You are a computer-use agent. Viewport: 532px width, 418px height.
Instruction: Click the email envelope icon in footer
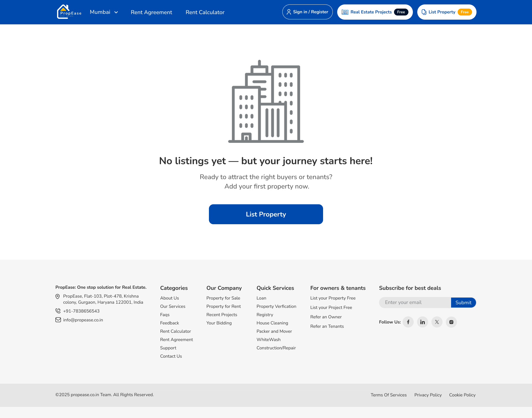[x=58, y=320]
